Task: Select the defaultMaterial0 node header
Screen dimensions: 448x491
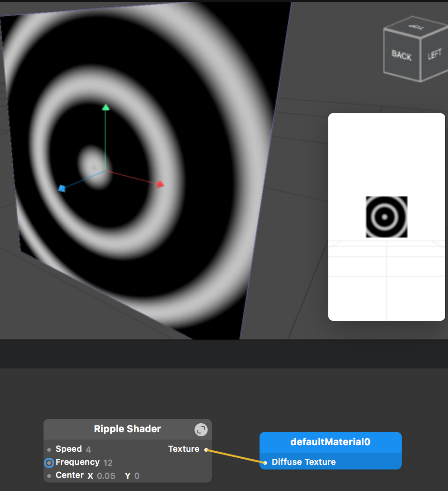Action: (x=330, y=441)
